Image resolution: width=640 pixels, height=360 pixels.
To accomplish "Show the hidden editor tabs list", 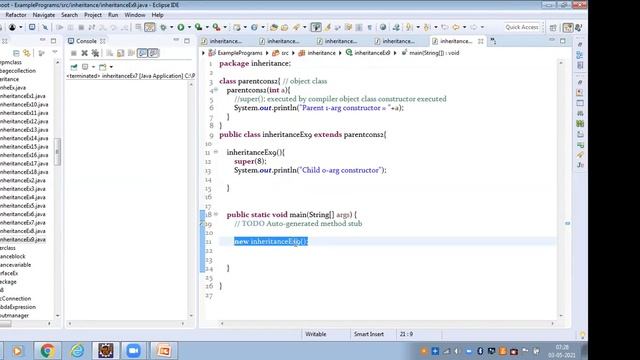I will [493, 41].
